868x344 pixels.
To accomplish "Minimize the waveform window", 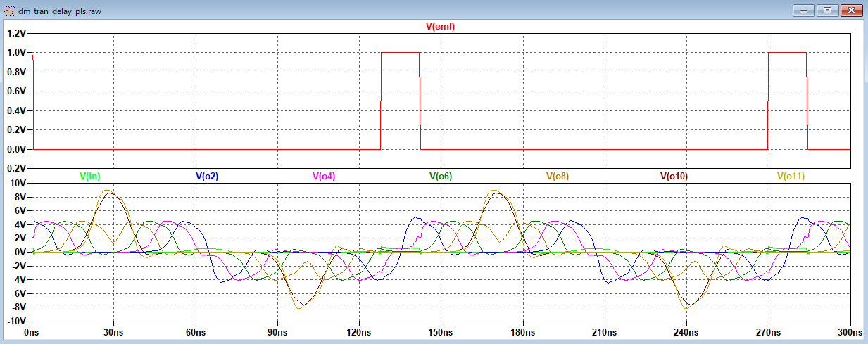I will click(803, 11).
